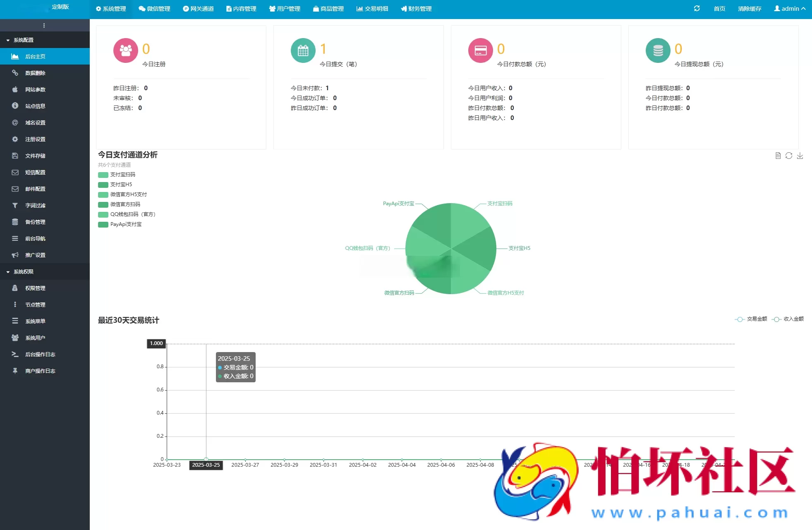Click the three-dot sidebar collapse icon

44,26
